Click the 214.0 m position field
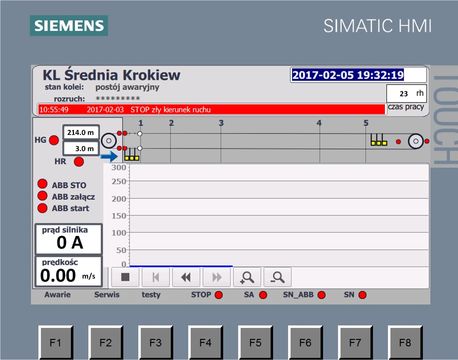Viewport: 458px width, 360px height. tap(81, 133)
